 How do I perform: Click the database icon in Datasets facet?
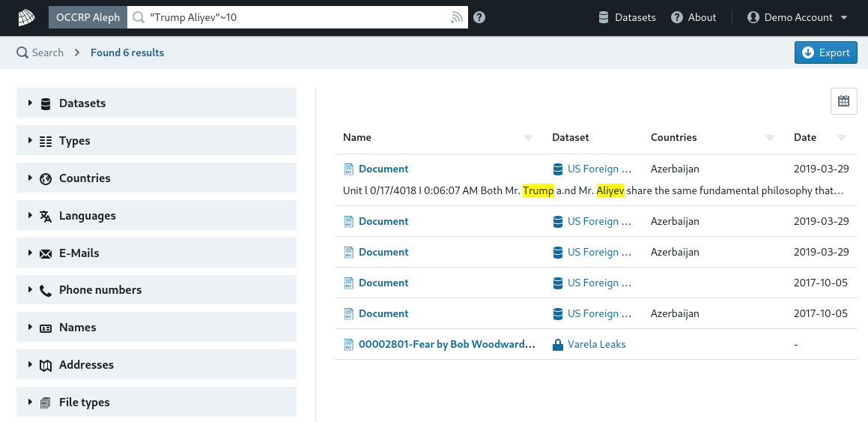pos(46,103)
